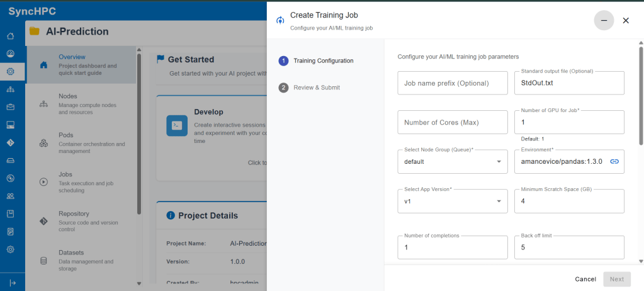Open the gauge dashboard icon in the sidebar
The width and height of the screenshot is (644, 291).
11,54
